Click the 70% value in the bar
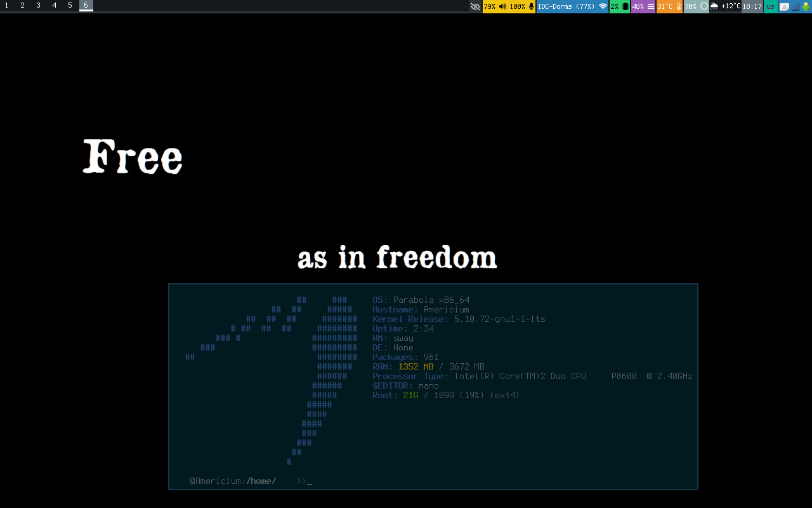This screenshot has height=508, width=812. tap(691, 6)
